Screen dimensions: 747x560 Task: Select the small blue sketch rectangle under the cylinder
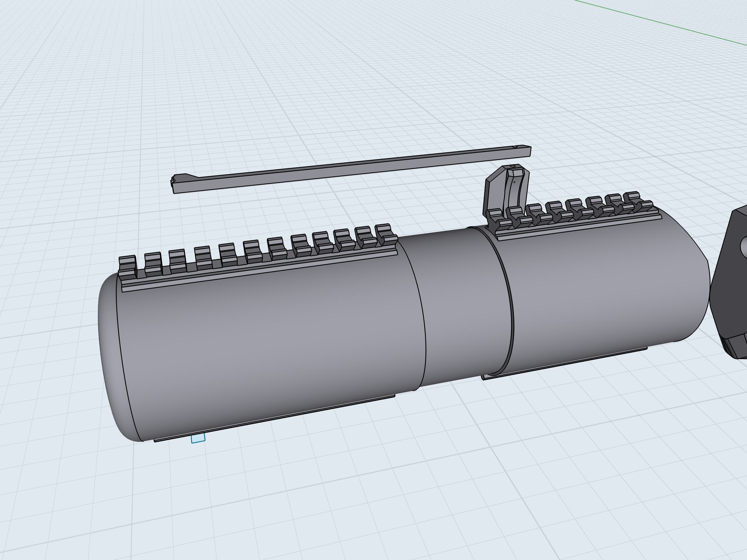198,438
